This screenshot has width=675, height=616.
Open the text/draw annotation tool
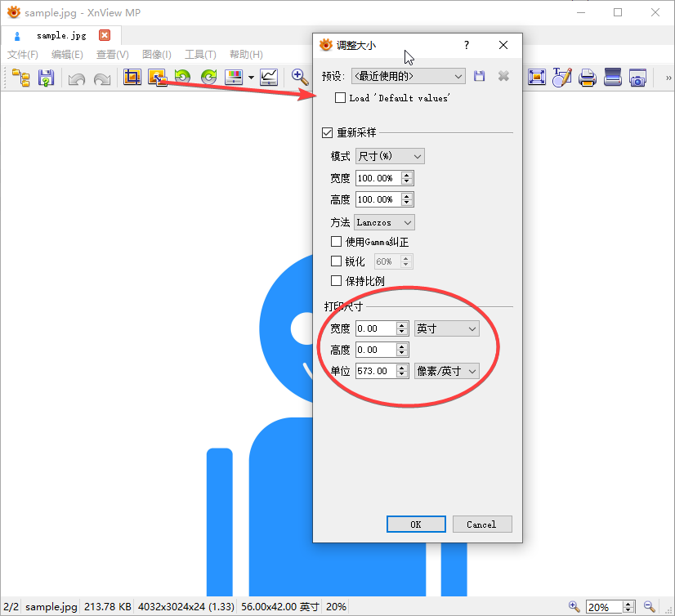562,78
